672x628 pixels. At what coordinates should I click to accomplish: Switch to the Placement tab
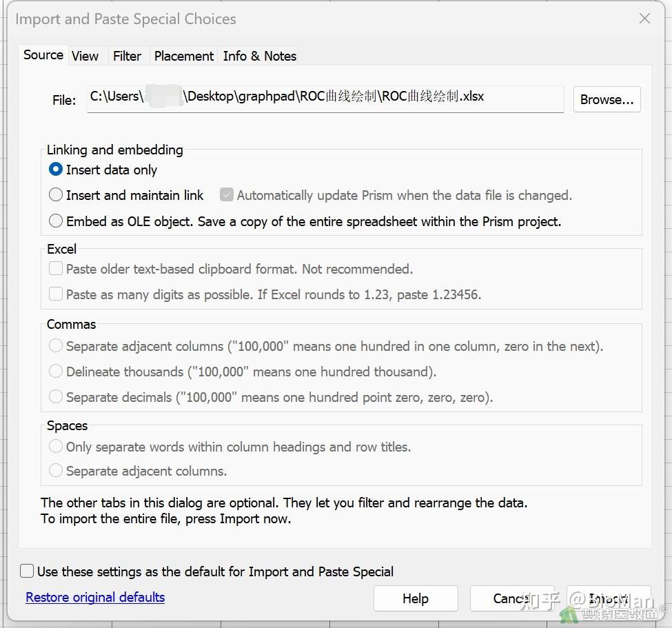point(184,57)
